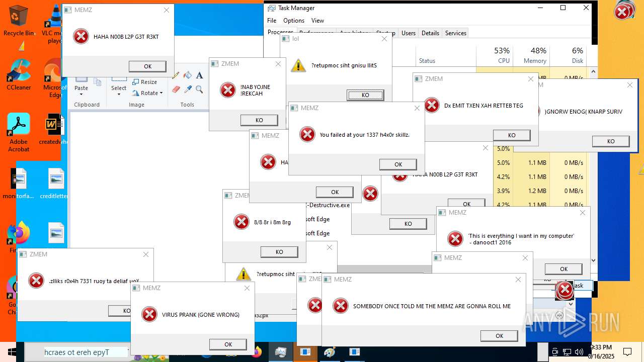Sort by the Memory column header

pos(531,55)
